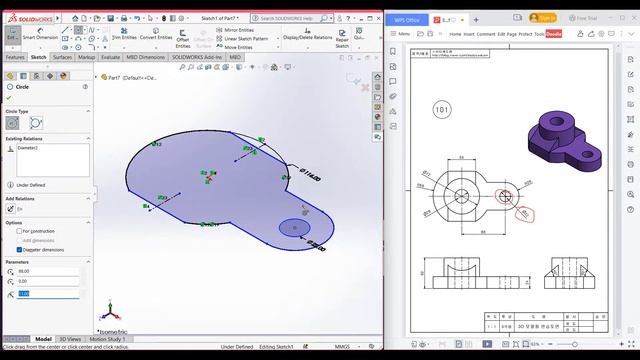Image resolution: width=640 pixels, height=360 pixels.
Task: Open the Linear Sketch Pattern dropdown arrow
Action: (x=278, y=39)
